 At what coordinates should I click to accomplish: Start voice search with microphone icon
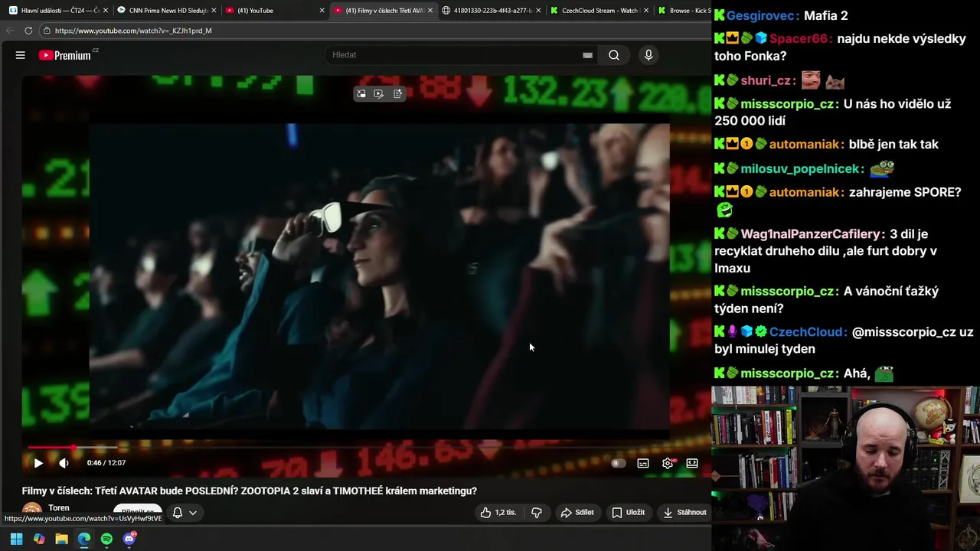point(648,55)
